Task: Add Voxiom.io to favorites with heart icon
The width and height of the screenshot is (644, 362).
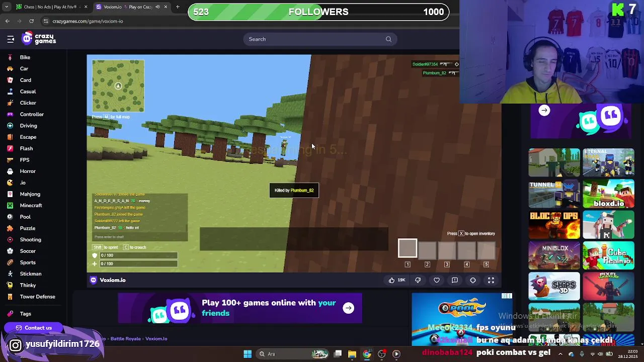Action: (x=437, y=280)
